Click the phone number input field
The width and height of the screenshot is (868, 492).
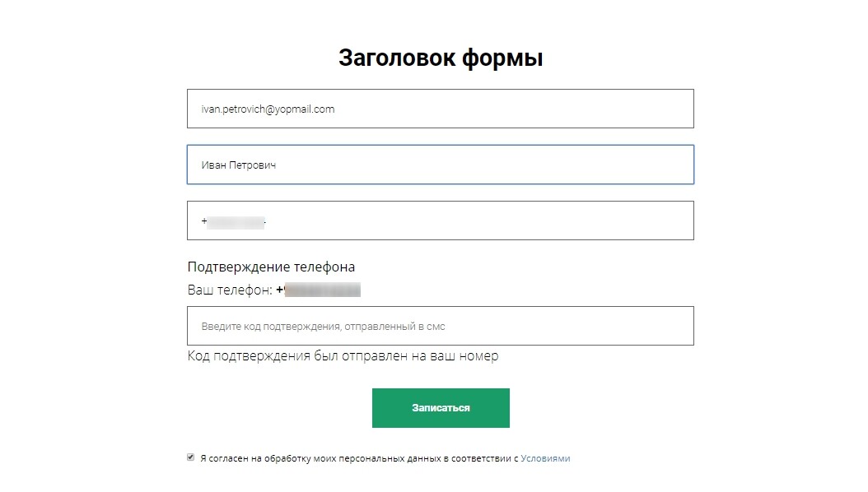(440, 220)
